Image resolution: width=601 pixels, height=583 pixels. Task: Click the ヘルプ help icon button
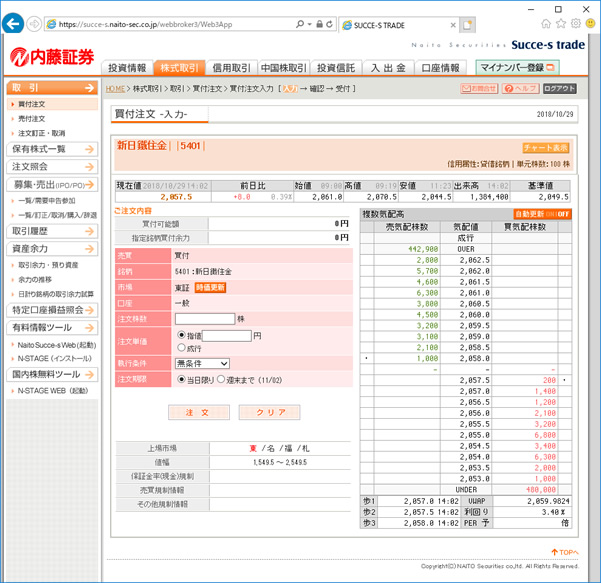tap(520, 89)
